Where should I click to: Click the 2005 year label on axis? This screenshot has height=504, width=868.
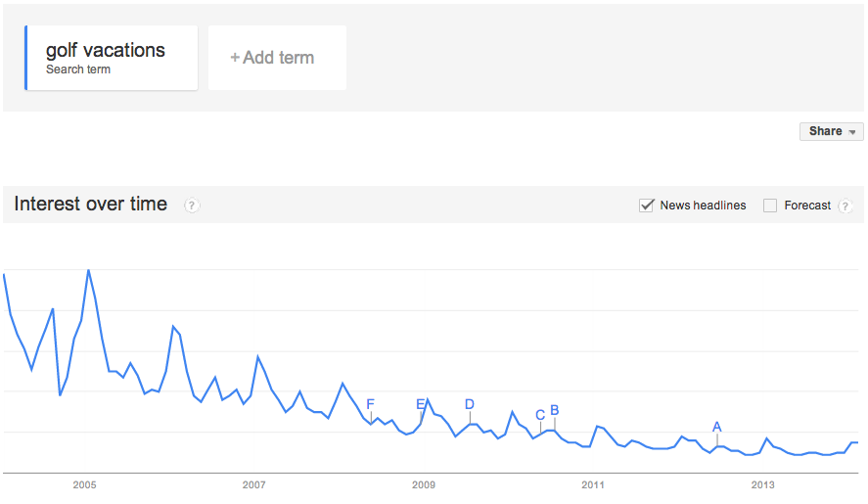(84, 484)
